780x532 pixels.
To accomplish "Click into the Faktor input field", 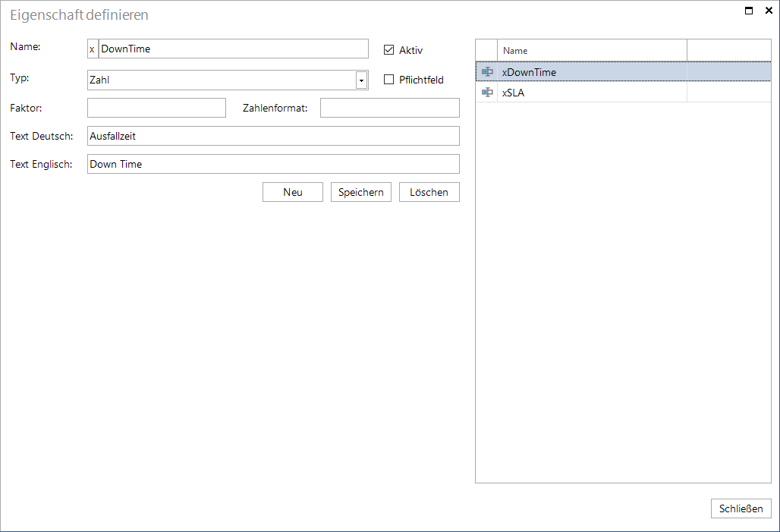I will tap(157, 108).
